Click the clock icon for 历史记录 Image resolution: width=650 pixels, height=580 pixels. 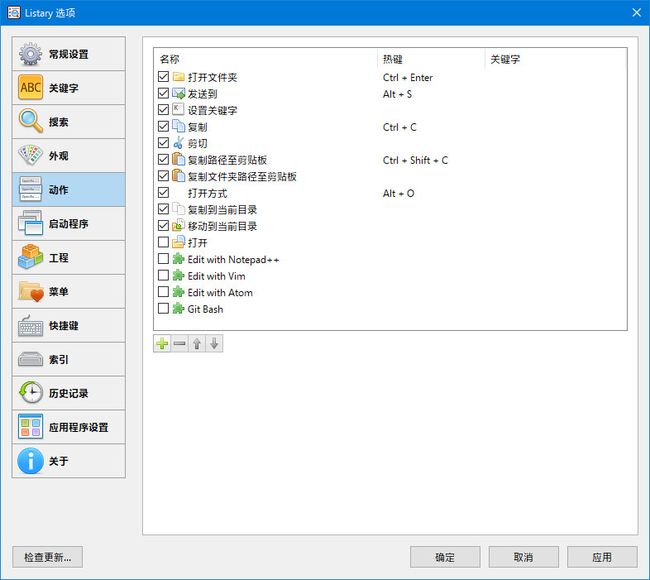point(30,393)
